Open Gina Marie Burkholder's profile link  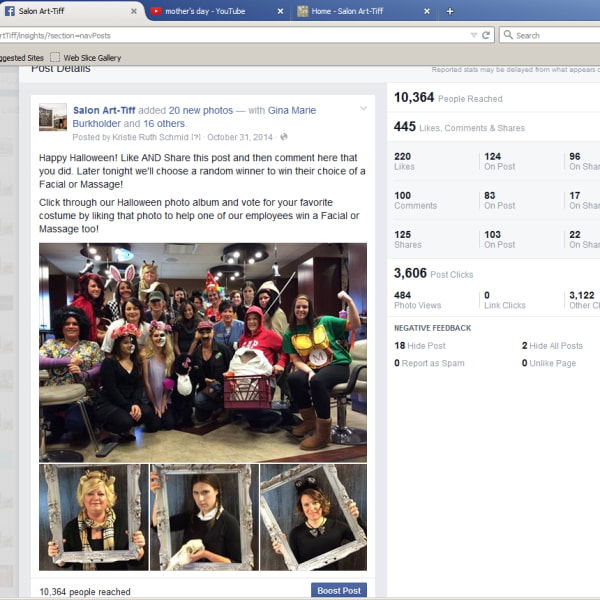point(292,110)
